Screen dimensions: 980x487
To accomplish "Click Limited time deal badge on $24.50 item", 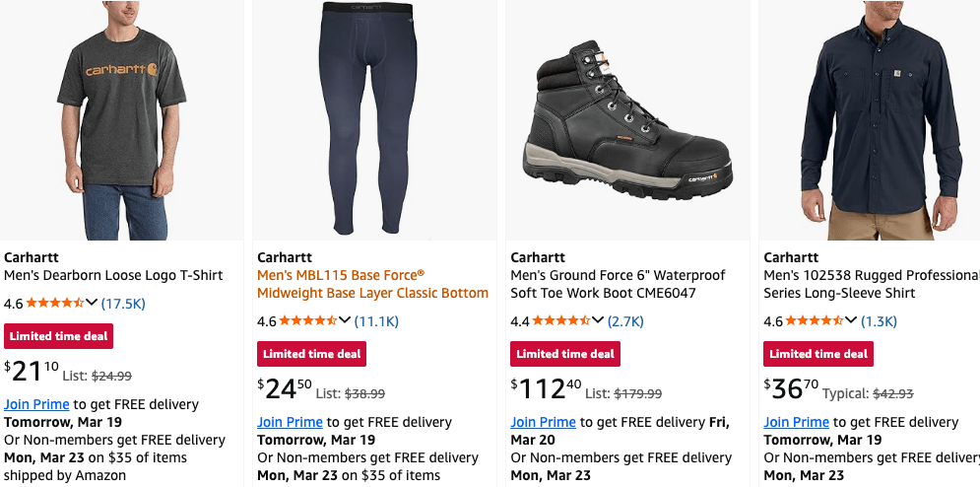I will click(x=312, y=354).
